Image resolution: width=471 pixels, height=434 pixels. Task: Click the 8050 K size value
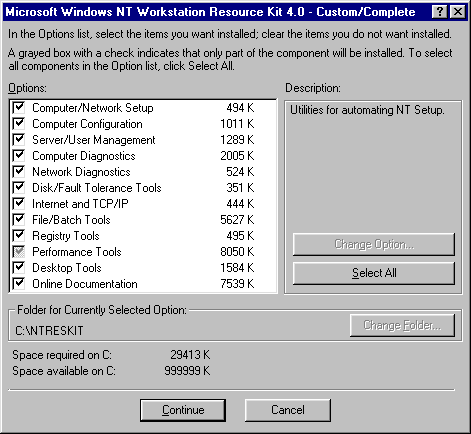tap(237, 252)
